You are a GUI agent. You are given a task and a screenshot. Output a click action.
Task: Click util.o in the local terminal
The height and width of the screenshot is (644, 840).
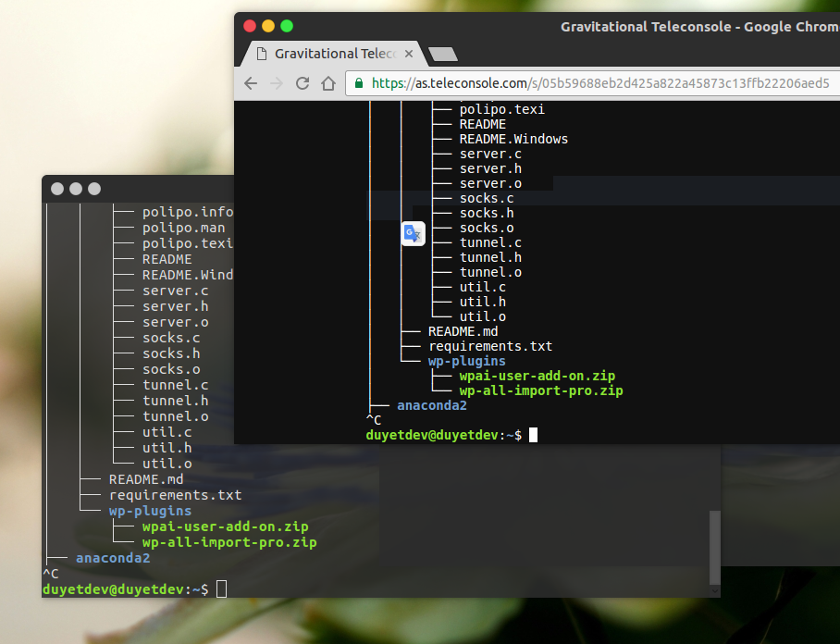tap(167, 464)
